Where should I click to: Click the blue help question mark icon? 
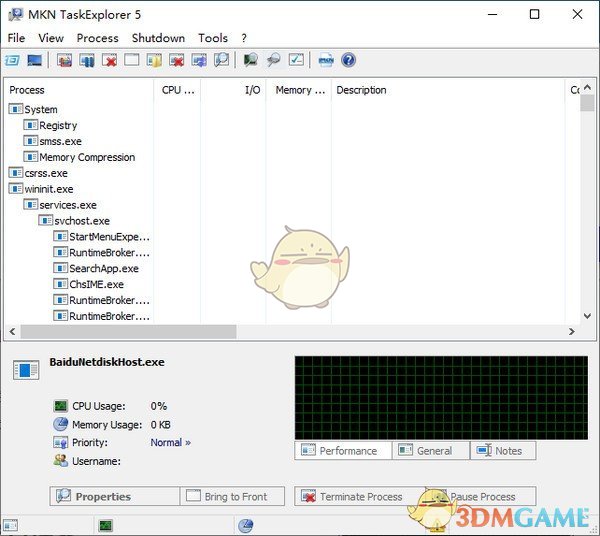[x=348, y=61]
